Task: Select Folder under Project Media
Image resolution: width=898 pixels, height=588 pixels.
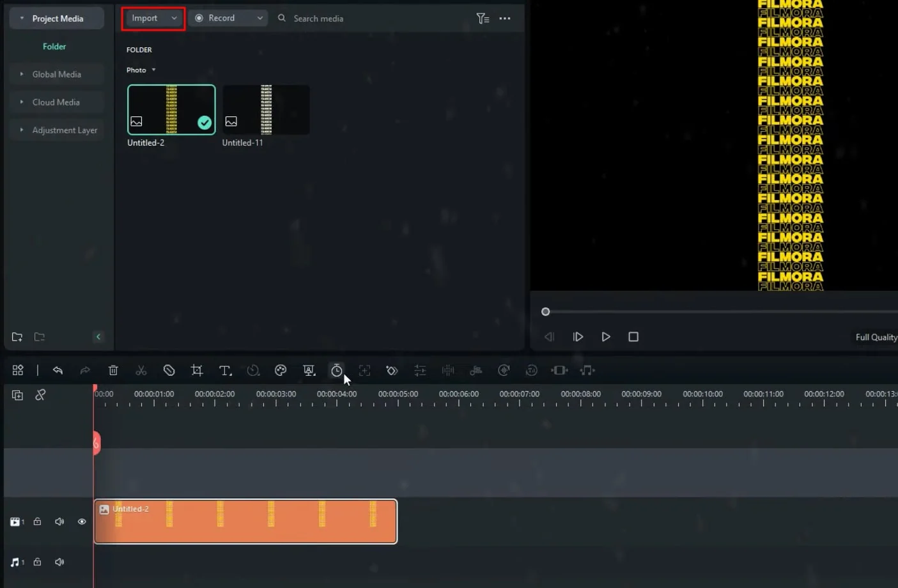Action: click(x=54, y=47)
